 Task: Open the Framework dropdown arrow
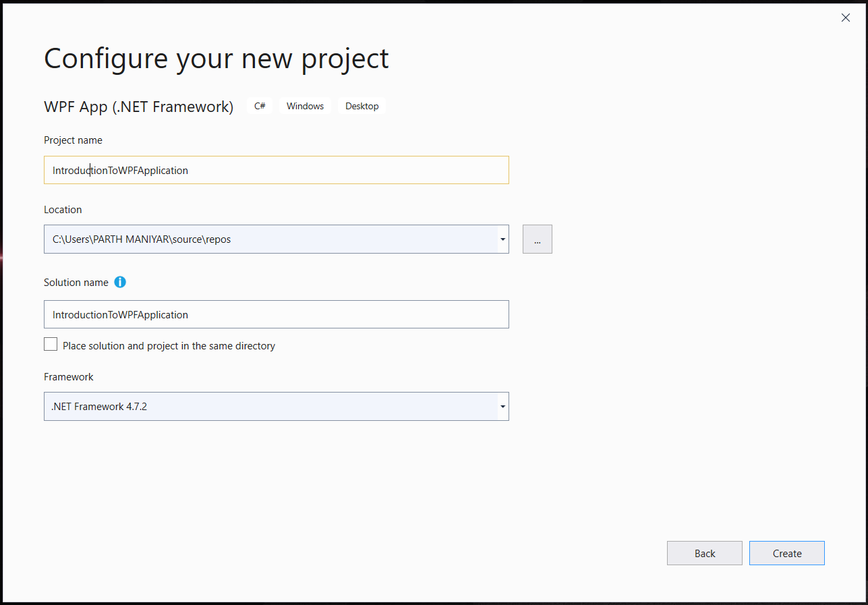(502, 407)
